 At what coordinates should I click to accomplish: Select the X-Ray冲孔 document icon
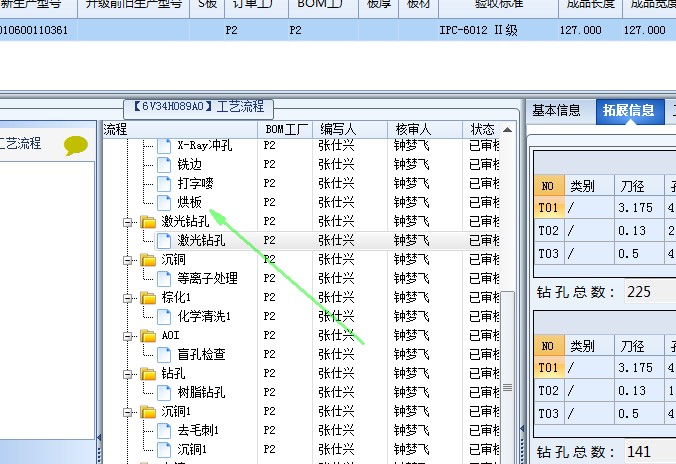(x=164, y=146)
